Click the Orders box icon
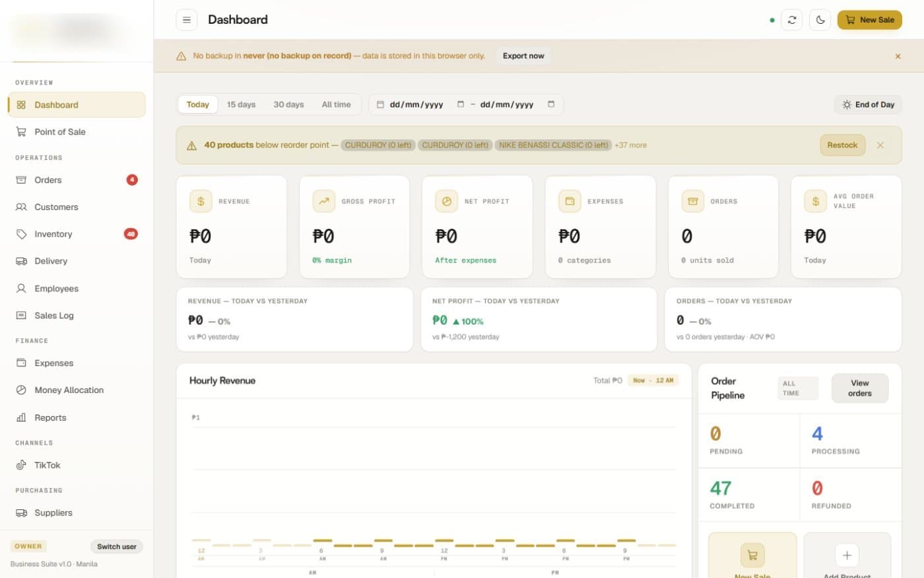The height and width of the screenshot is (578, 924). click(692, 201)
